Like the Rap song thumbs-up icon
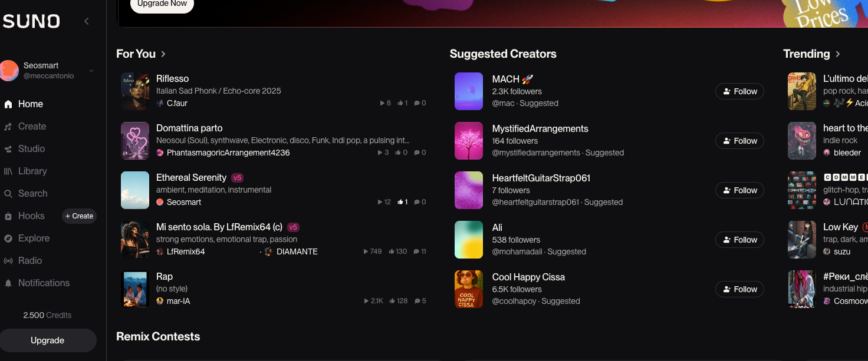This screenshot has width=868, height=361. tap(392, 301)
